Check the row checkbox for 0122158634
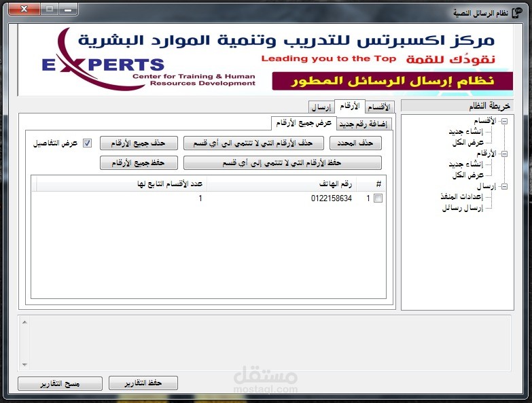The height and width of the screenshot is (403, 532). click(x=378, y=198)
